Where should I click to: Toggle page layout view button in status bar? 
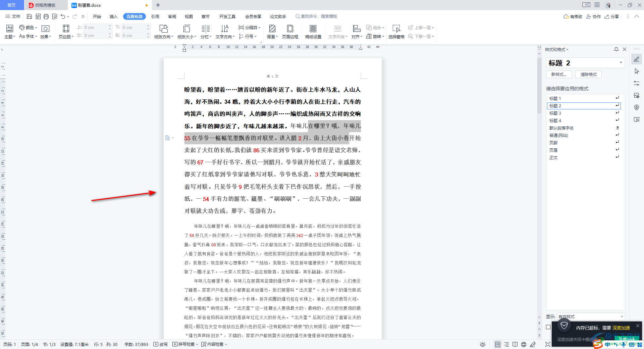pos(498,344)
